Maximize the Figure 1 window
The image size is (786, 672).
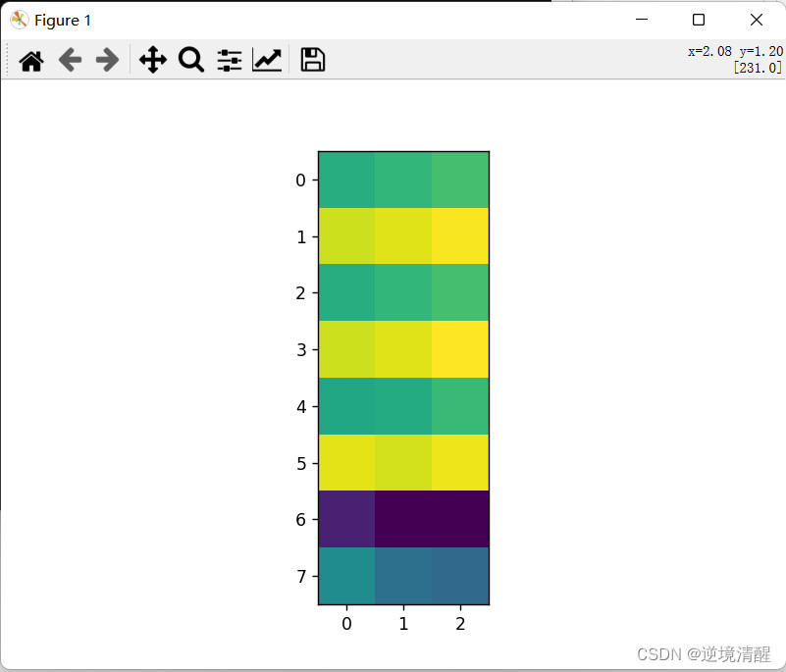click(699, 20)
